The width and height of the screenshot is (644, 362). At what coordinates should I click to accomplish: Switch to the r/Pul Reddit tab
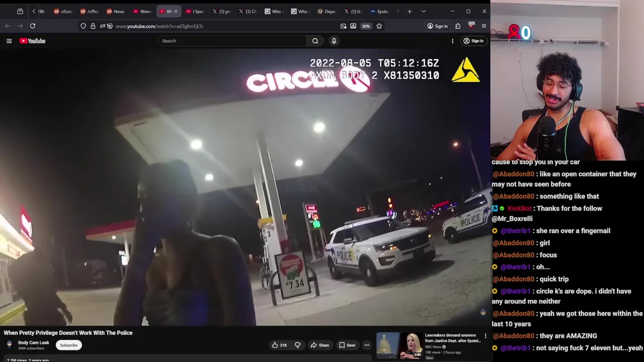pyautogui.click(x=89, y=11)
